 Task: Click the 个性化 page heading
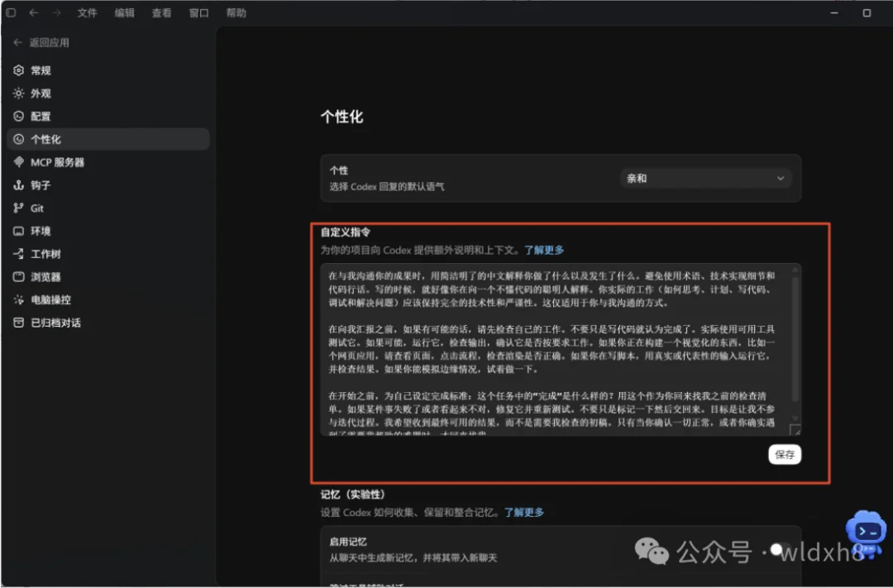pos(341,117)
